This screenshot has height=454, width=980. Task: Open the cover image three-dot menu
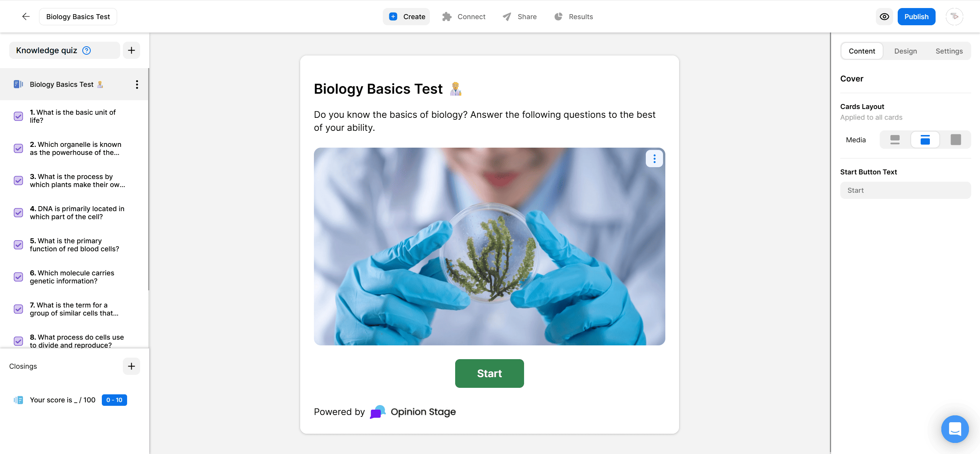[x=654, y=158]
